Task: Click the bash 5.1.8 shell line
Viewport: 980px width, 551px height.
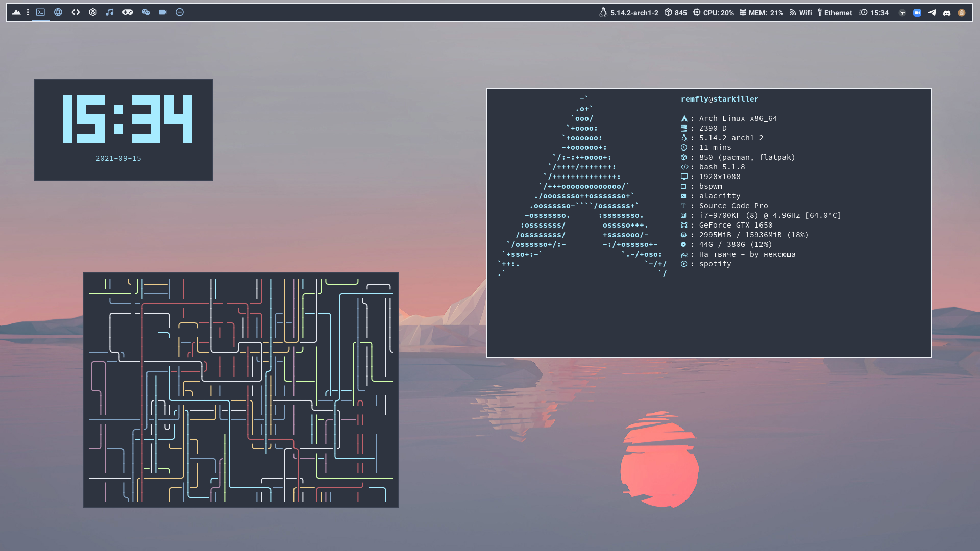Action: tap(713, 167)
